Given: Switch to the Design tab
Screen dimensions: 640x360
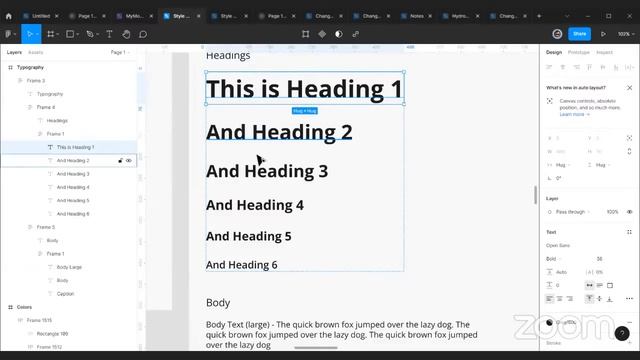Looking at the screenshot, I should (x=554, y=52).
